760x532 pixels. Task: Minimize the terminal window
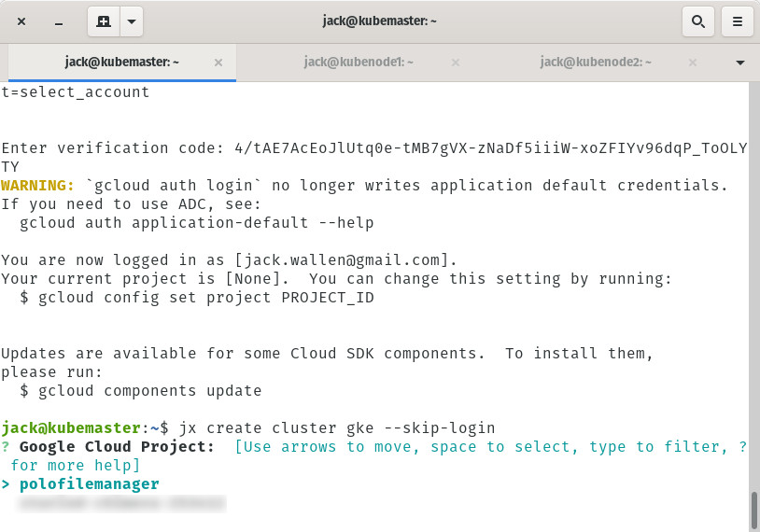coord(58,21)
